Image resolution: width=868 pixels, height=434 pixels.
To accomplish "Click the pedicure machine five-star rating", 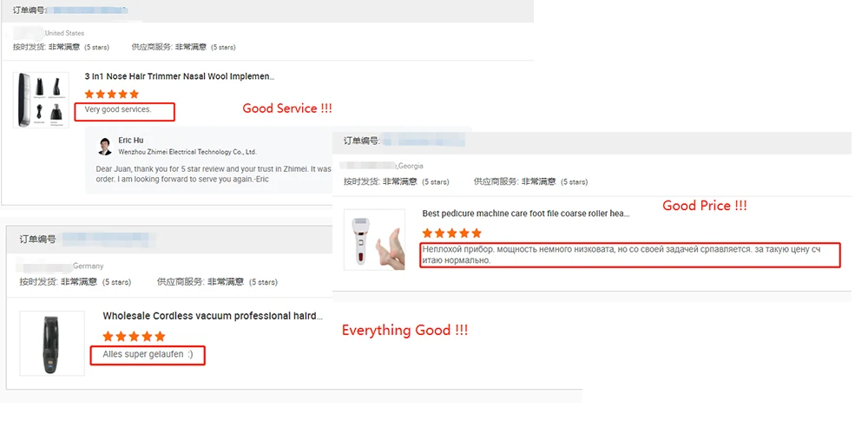I will pyautogui.click(x=451, y=233).
